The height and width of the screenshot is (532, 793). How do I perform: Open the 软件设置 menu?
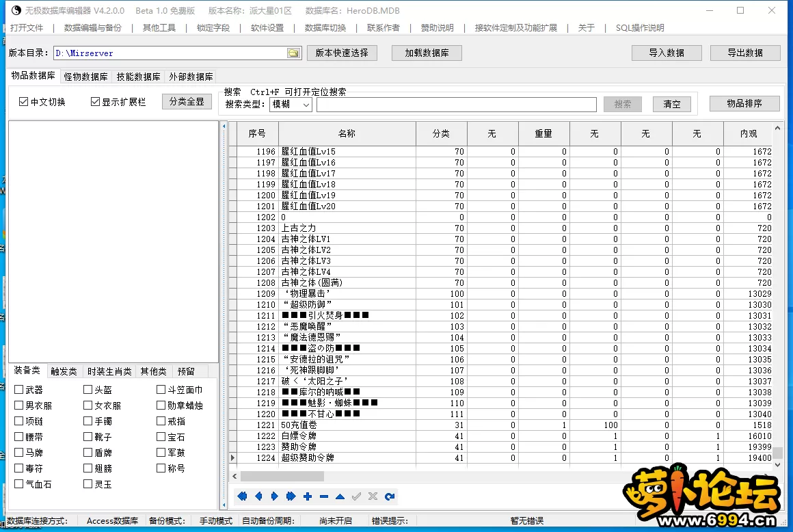(267, 28)
